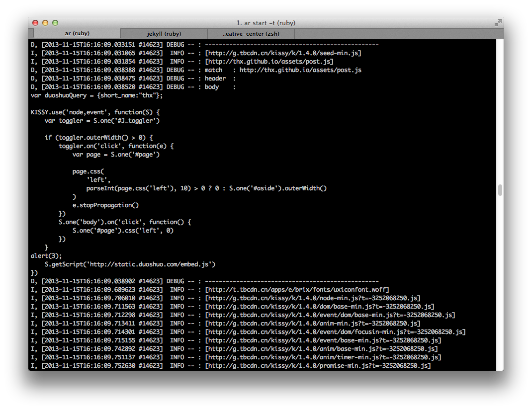Click the event/base-min.js INFO log line
532x410 pixels.
point(236,340)
